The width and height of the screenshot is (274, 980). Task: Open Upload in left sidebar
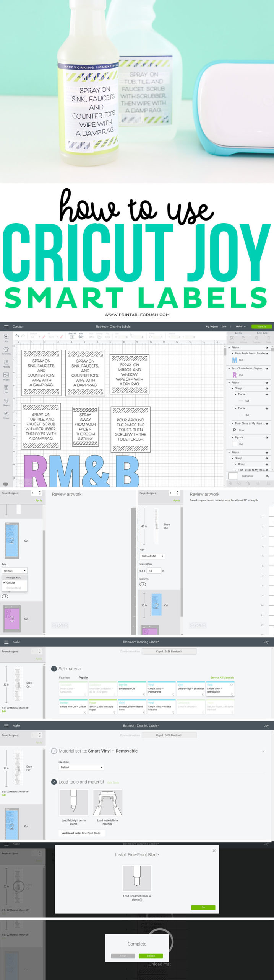pos(6,415)
